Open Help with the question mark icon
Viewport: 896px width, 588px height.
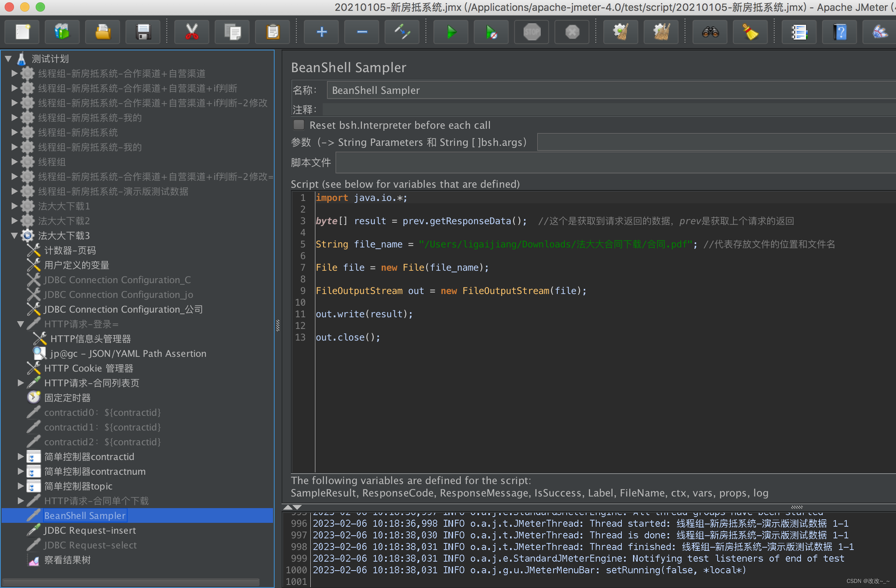point(840,32)
